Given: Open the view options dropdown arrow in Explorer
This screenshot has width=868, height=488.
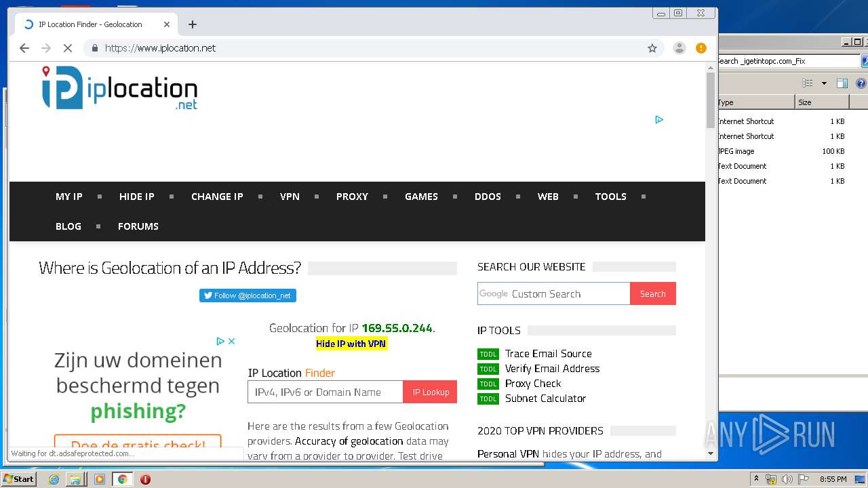Looking at the screenshot, I should 824,83.
